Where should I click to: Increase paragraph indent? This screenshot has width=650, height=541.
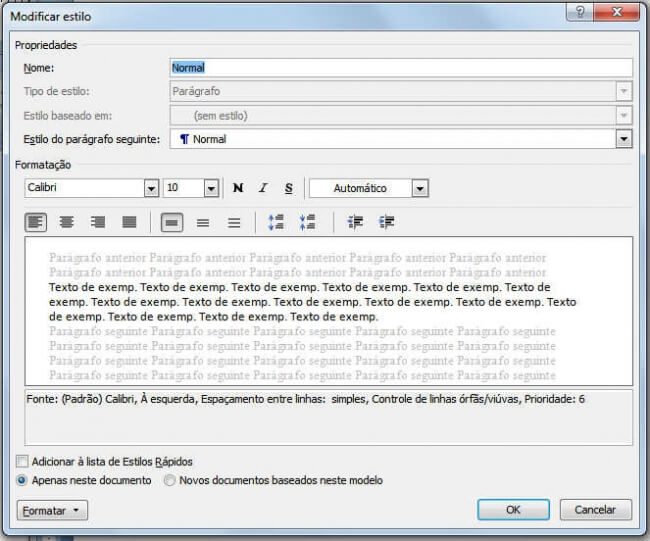(x=386, y=223)
